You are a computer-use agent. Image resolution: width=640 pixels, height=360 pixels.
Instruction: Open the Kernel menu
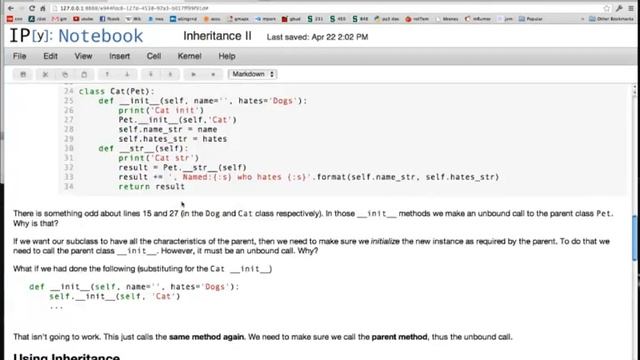(x=189, y=56)
